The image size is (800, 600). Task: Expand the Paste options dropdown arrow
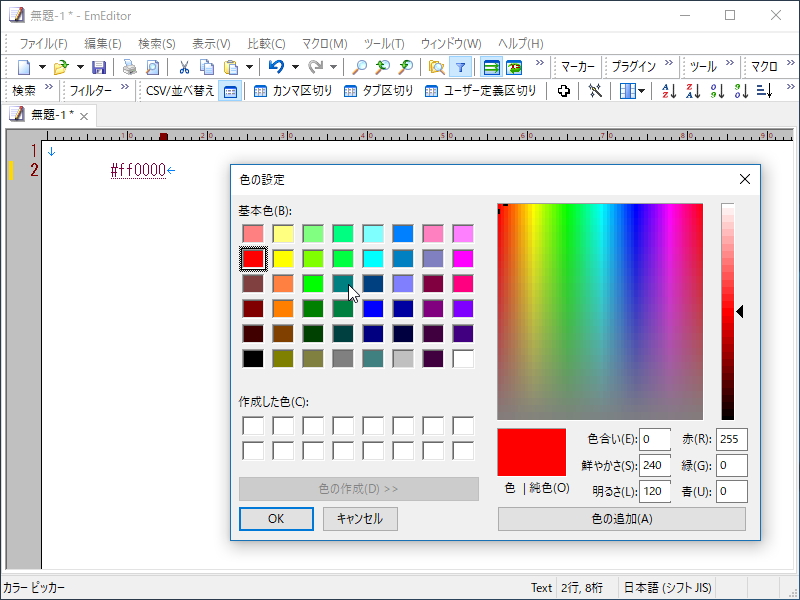tap(248, 67)
